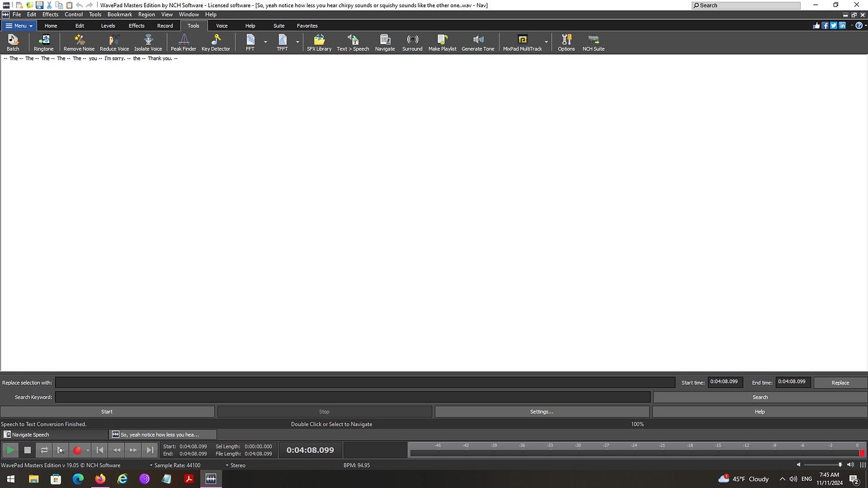Click the Search keyword button

pyautogui.click(x=760, y=397)
